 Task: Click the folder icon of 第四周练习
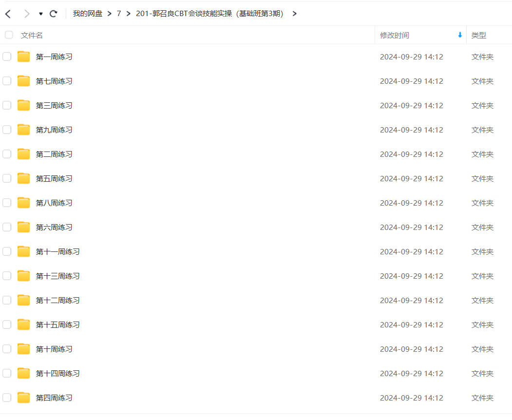point(23,398)
